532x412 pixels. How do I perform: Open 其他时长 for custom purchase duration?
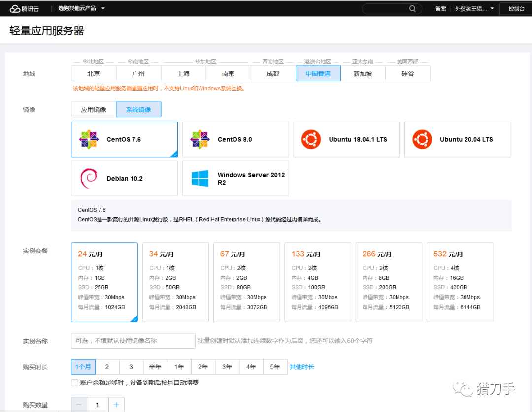coord(302,366)
